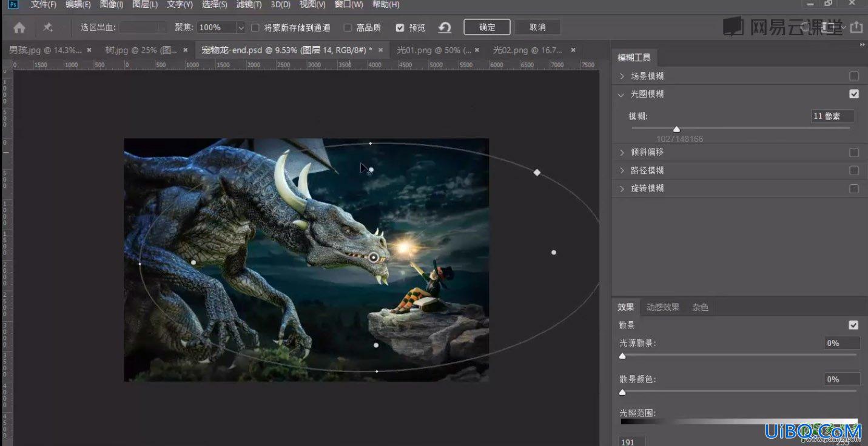The image size is (868, 446).
Task: Close the 树.jpg document tab
Action: click(x=186, y=50)
